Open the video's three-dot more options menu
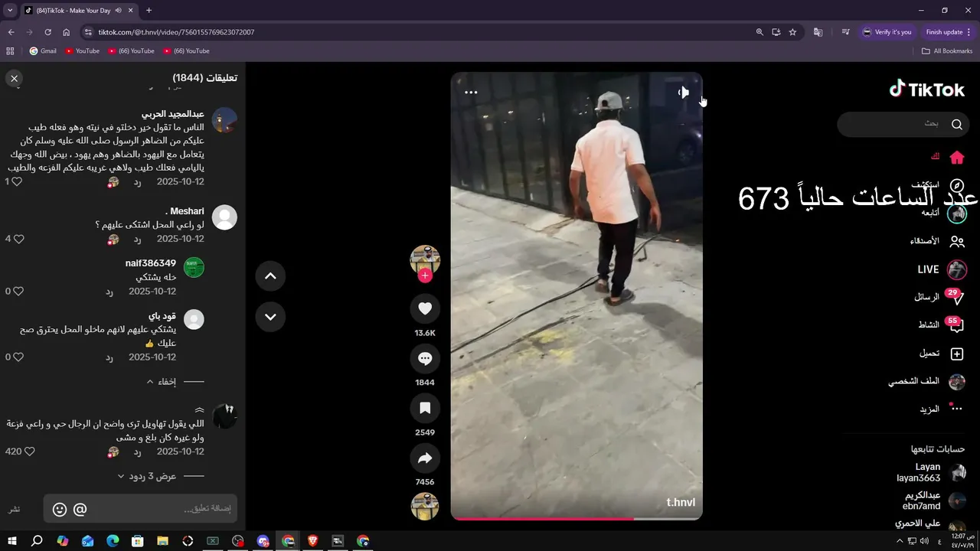This screenshot has width=980, height=551. point(471,93)
